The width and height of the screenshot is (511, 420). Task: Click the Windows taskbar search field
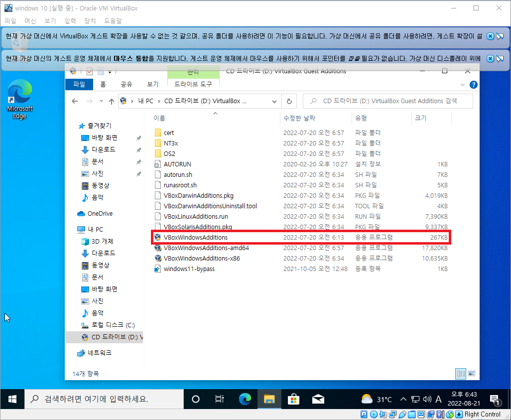104,399
